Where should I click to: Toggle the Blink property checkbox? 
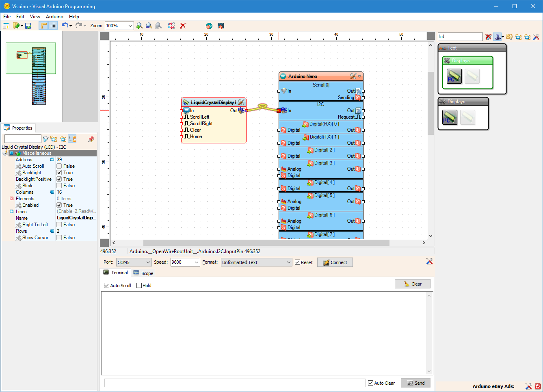click(x=59, y=186)
